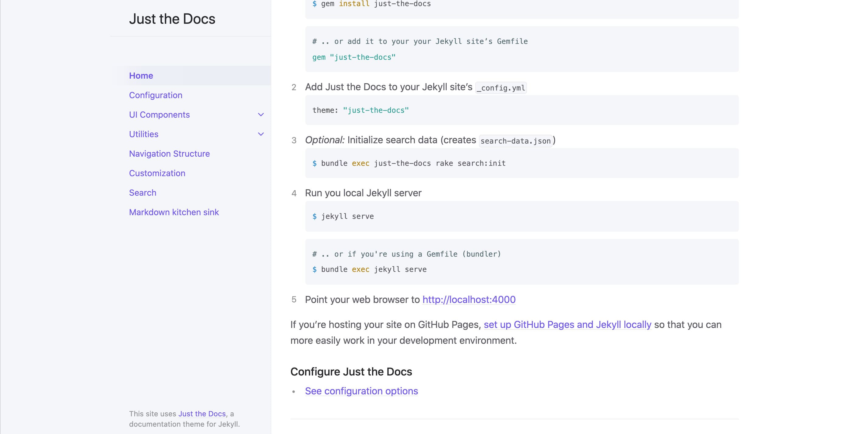Screen dimensions: 868x434
Task: Click the _config.yml inline code label
Action: click(501, 88)
